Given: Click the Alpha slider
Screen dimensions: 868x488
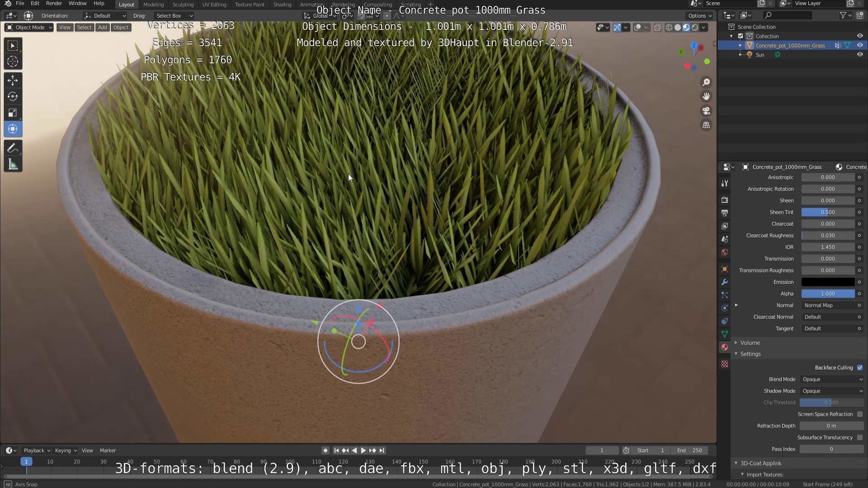Looking at the screenshot, I should 828,294.
